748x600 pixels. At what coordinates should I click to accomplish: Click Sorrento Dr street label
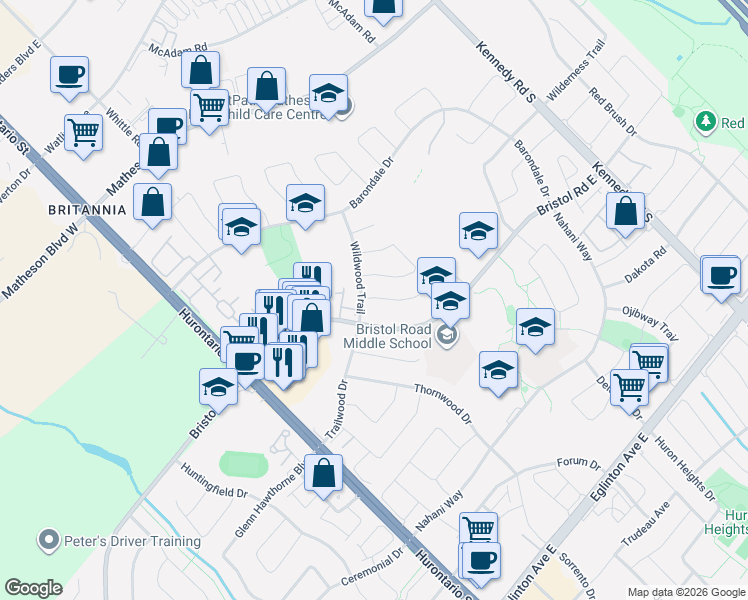pyautogui.click(x=577, y=576)
